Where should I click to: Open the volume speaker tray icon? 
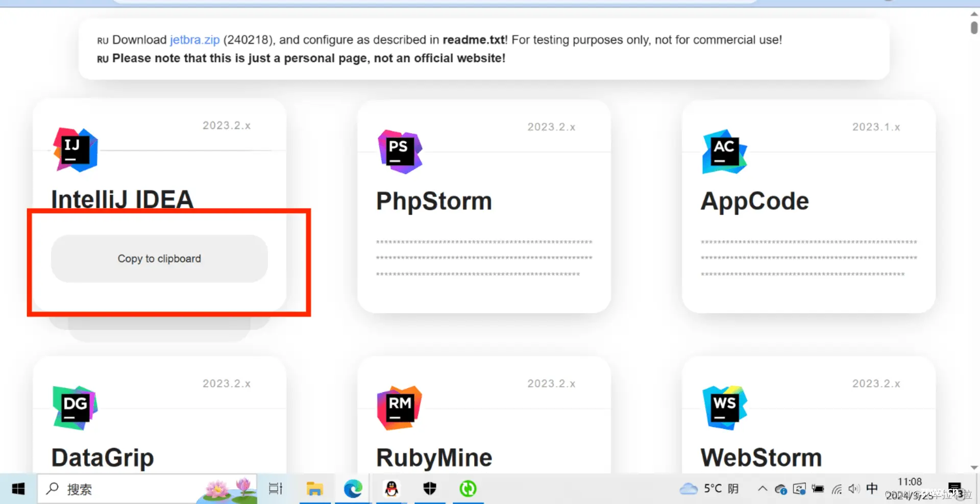(854, 489)
